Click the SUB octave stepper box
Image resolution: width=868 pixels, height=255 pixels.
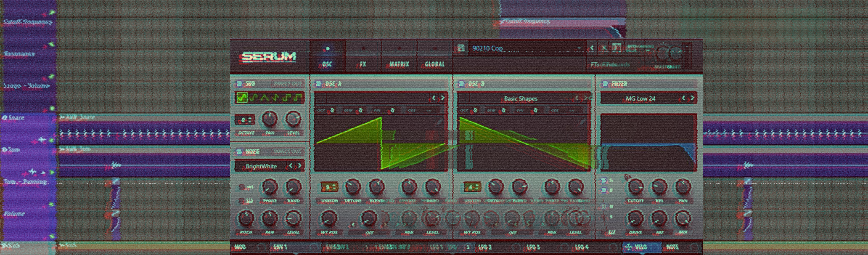click(x=245, y=120)
